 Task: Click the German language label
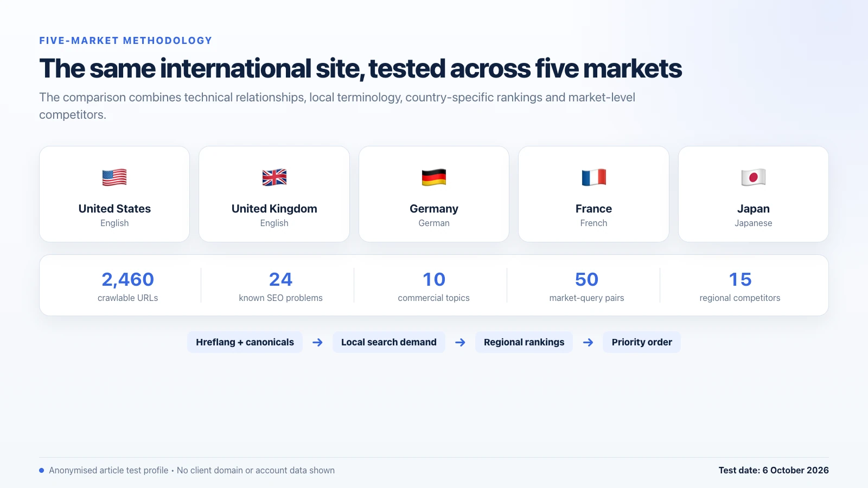coord(434,223)
